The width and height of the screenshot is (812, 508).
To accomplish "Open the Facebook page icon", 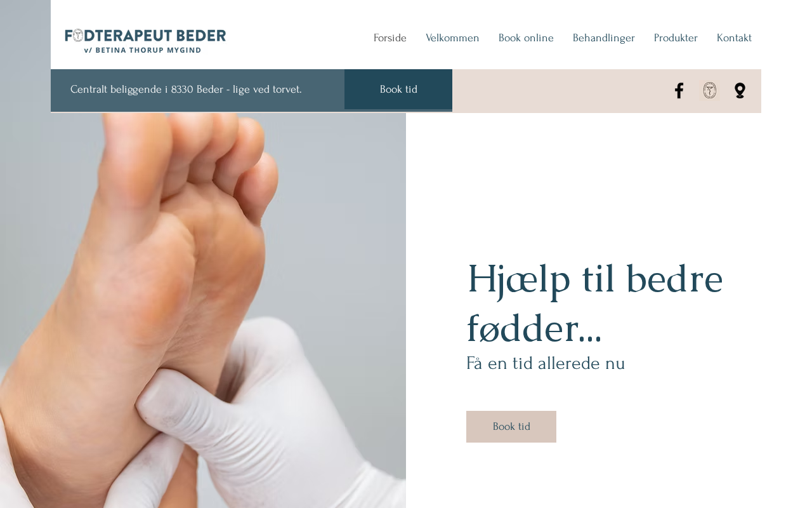I will (x=679, y=91).
